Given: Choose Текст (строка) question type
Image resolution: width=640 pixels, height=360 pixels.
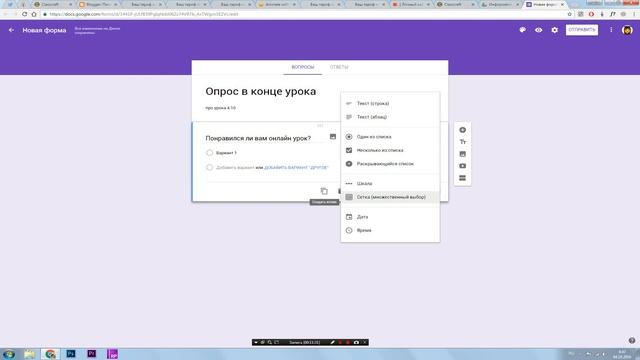Looking at the screenshot, I should point(390,103).
